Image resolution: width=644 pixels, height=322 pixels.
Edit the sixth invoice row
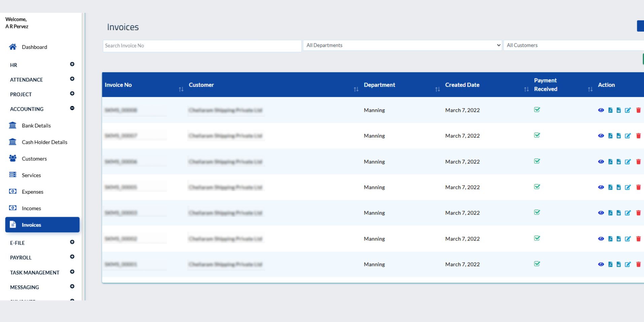(628, 239)
